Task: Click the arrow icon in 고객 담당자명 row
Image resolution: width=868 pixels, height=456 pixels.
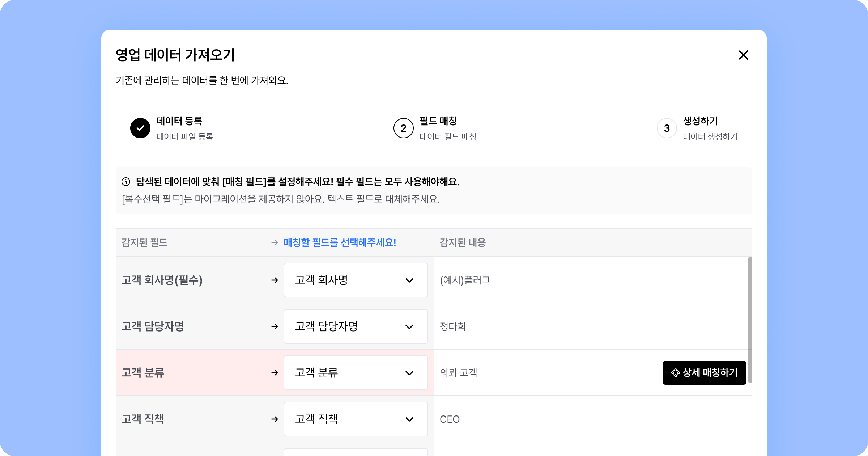Action: click(275, 326)
